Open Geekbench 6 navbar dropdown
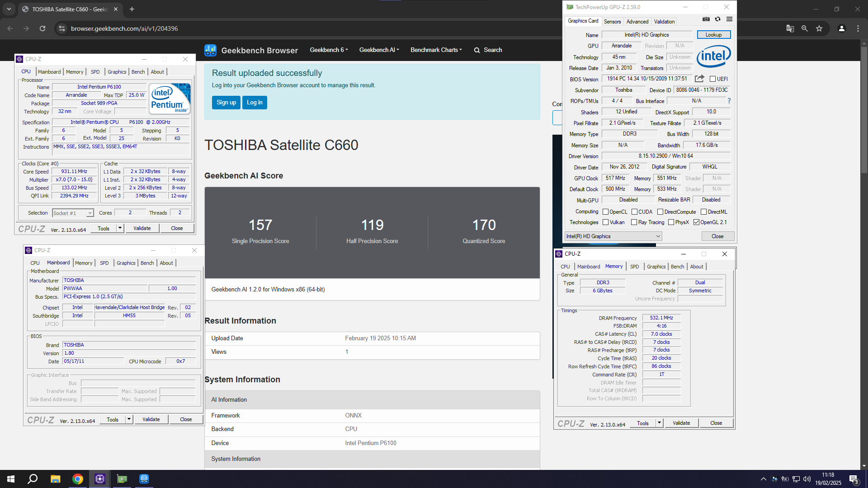 coord(329,50)
